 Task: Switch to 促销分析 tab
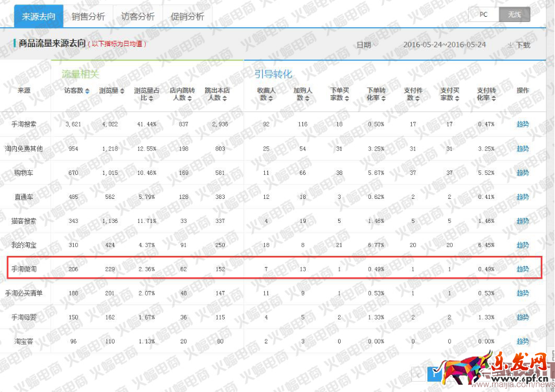(x=187, y=16)
